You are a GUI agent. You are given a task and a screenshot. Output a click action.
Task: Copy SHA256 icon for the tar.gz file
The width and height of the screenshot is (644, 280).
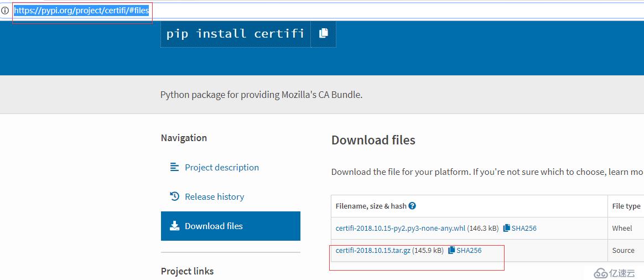(451, 250)
